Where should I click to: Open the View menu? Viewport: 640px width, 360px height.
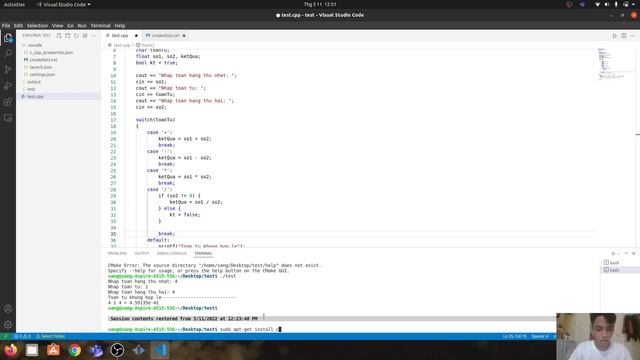tap(58, 25)
